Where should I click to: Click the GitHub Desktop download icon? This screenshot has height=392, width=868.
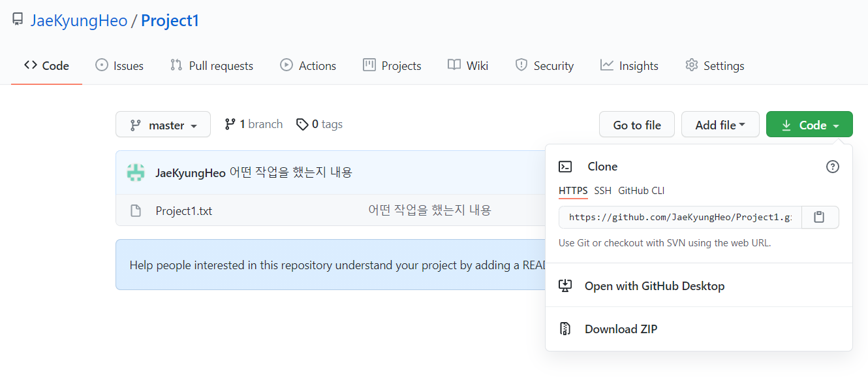click(x=565, y=286)
